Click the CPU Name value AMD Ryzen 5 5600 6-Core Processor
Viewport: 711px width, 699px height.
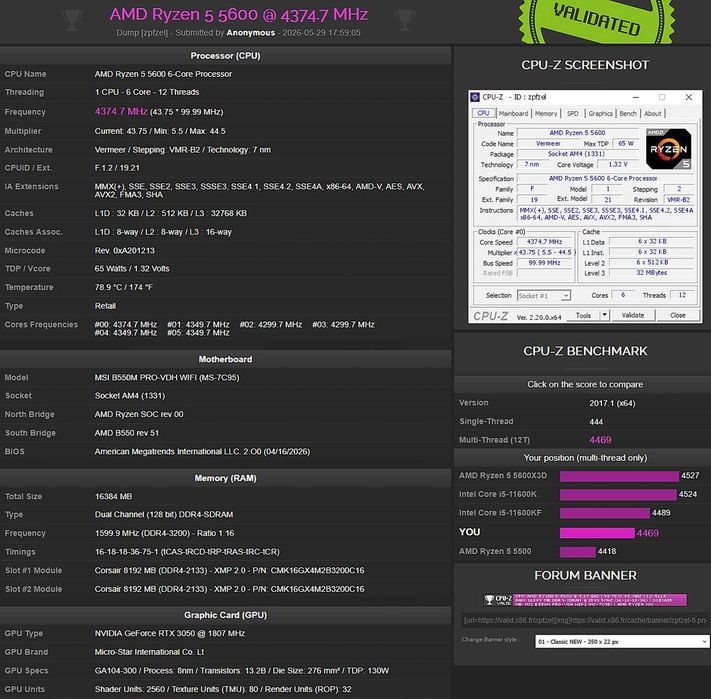(163, 74)
